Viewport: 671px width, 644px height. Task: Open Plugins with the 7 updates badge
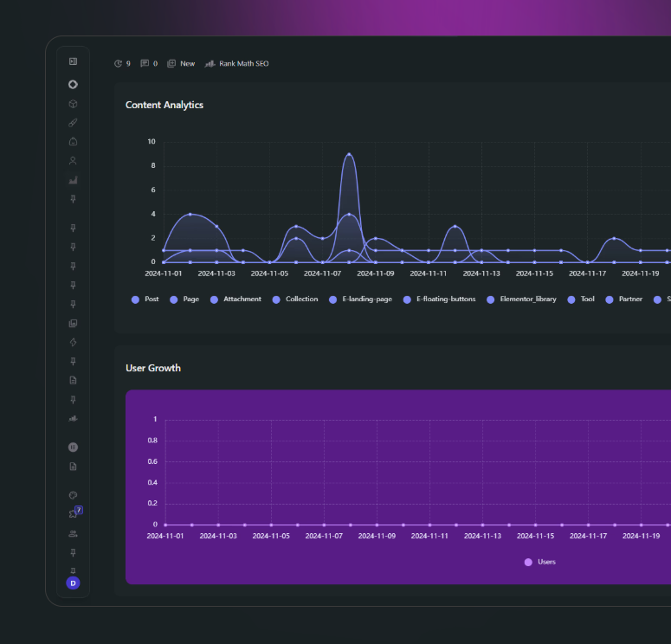coord(74,514)
